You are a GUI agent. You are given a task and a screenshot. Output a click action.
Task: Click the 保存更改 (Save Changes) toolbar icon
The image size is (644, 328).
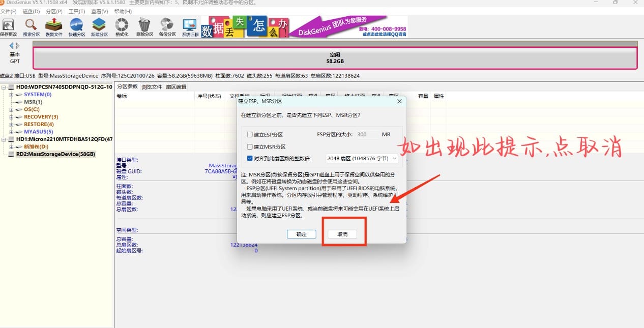pyautogui.click(x=8, y=26)
